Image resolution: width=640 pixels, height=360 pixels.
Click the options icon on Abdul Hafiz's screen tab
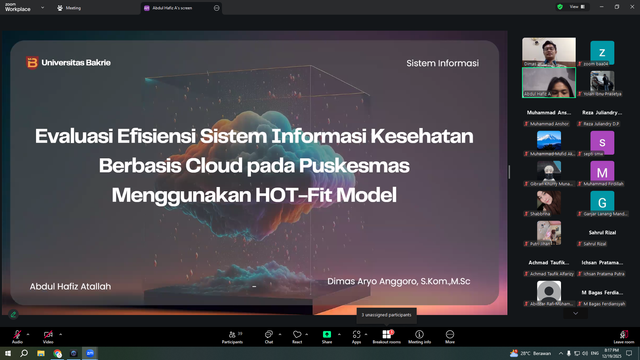tap(216, 8)
